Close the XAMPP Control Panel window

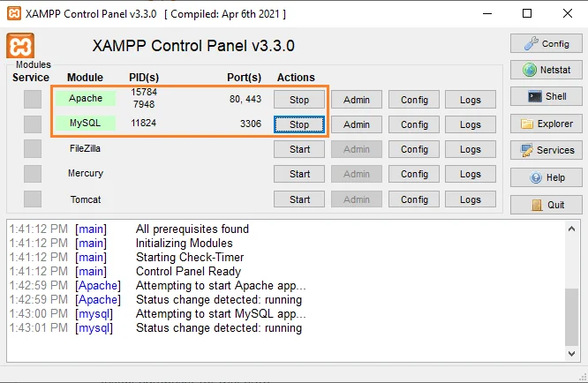(x=568, y=13)
